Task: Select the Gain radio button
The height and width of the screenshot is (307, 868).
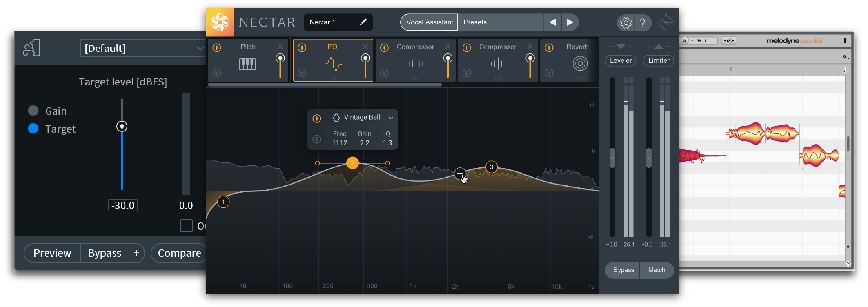Action: click(33, 111)
